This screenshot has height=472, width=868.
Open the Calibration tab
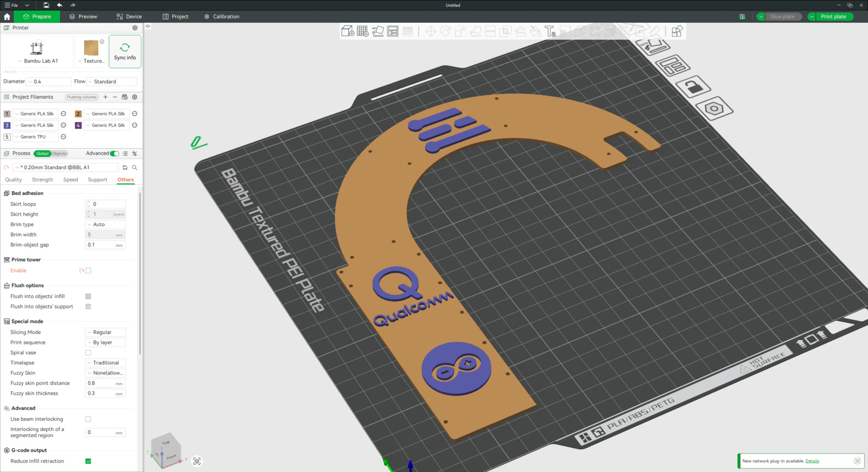222,17
